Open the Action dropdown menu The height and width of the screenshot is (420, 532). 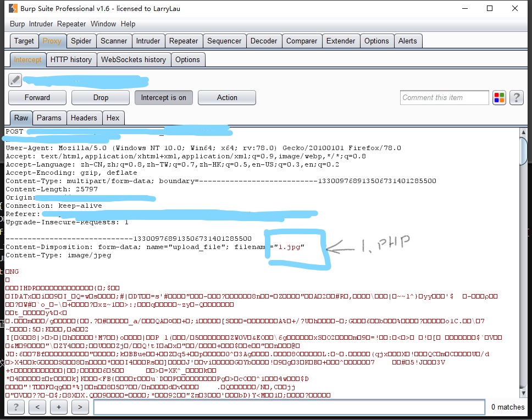(x=227, y=97)
